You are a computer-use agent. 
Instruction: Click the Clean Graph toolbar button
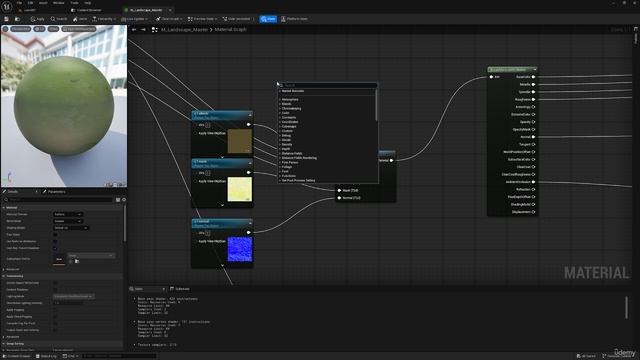tap(169, 19)
